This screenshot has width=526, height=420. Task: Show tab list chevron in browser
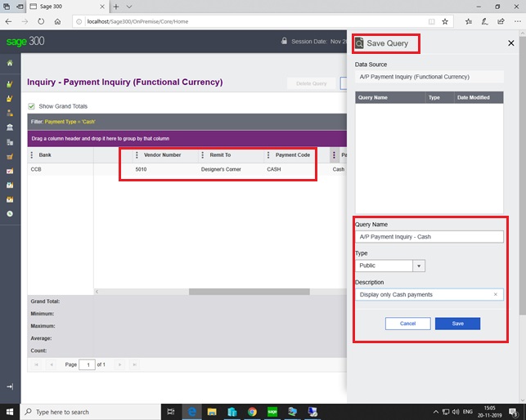pyautogui.click(x=129, y=7)
